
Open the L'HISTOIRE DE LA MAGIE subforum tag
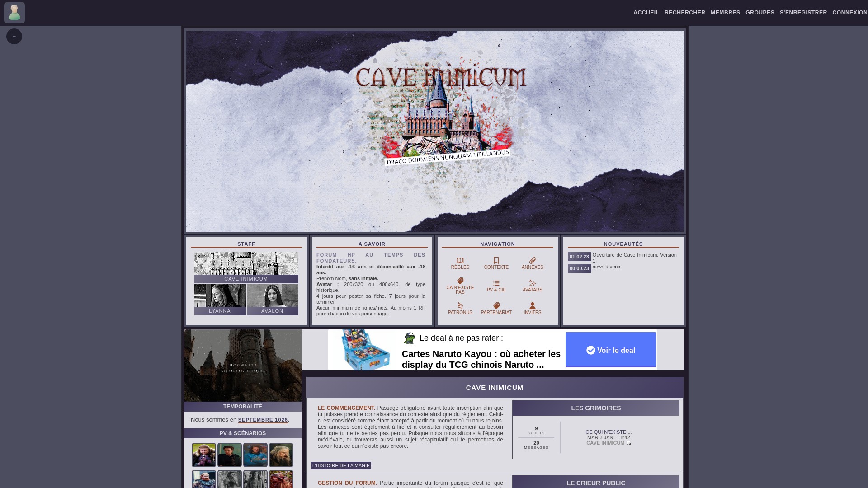(x=341, y=466)
